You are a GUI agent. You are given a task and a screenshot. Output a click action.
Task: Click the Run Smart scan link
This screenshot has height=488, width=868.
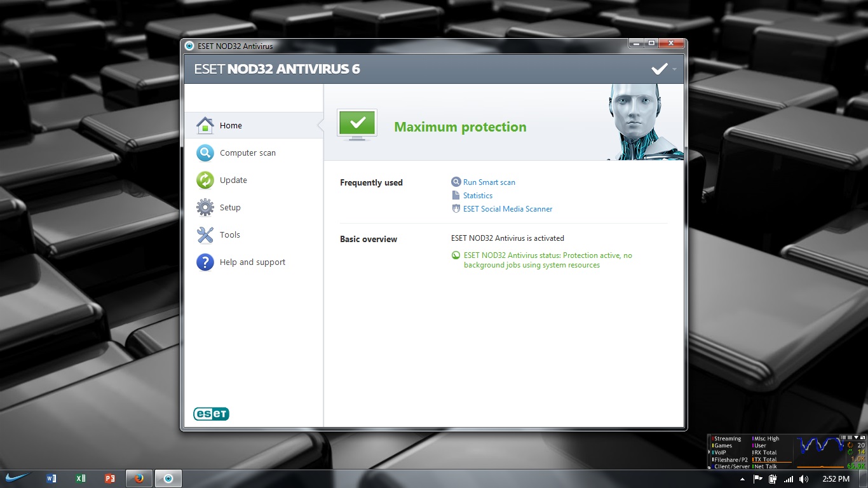(x=489, y=182)
